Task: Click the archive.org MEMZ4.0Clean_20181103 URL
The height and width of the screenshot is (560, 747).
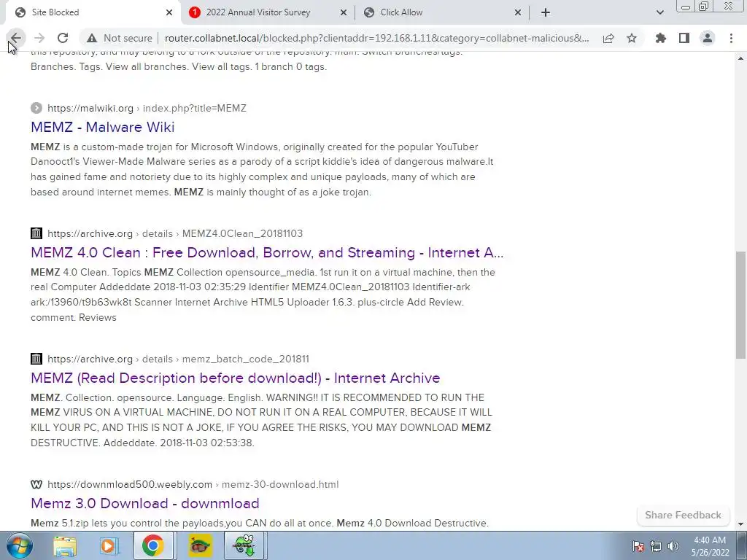Action: [175, 233]
